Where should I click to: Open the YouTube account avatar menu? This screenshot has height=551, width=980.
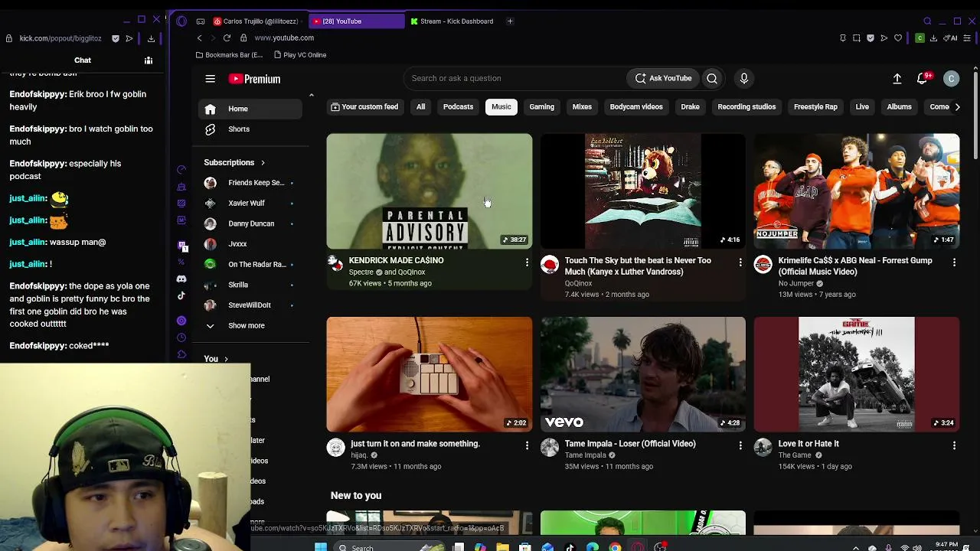point(951,78)
